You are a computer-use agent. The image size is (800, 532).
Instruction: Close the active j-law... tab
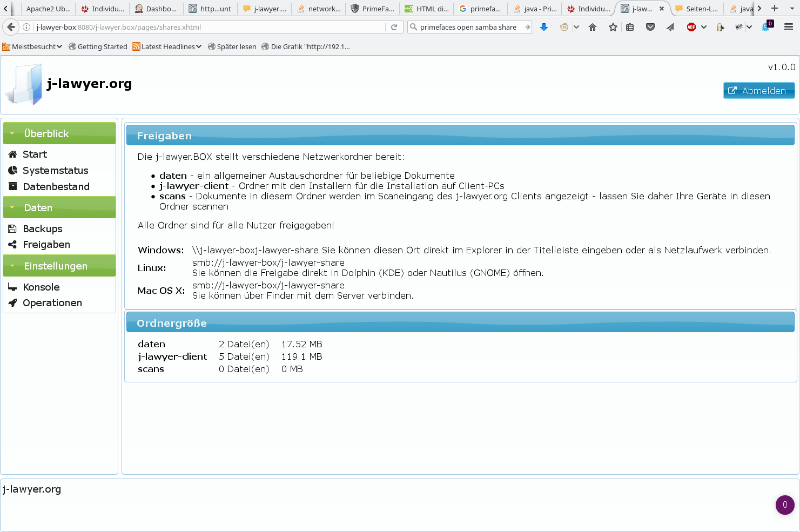(662, 9)
